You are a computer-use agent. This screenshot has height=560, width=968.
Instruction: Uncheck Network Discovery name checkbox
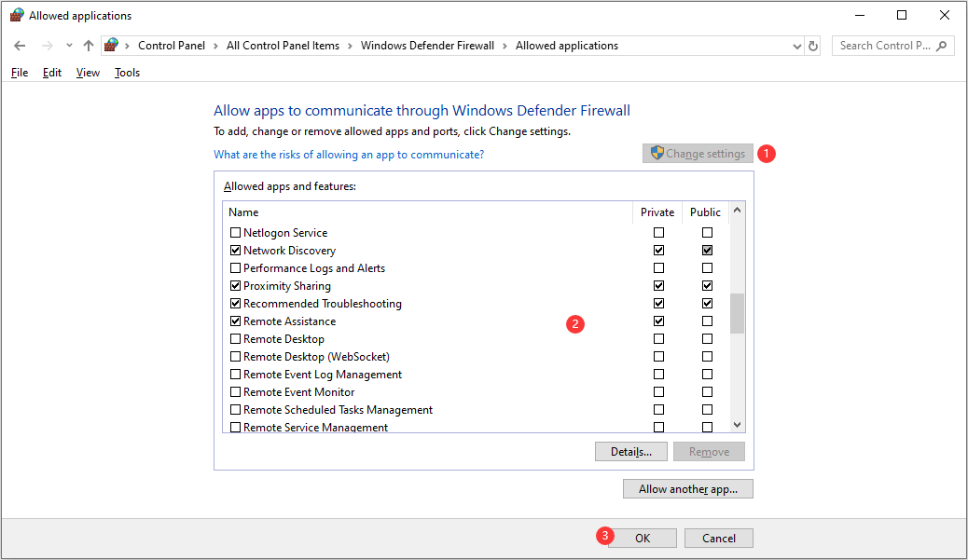[x=235, y=251]
